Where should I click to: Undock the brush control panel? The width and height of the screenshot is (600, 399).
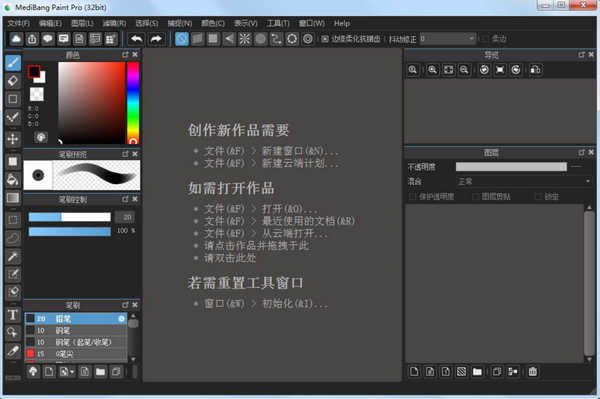coord(125,199)
